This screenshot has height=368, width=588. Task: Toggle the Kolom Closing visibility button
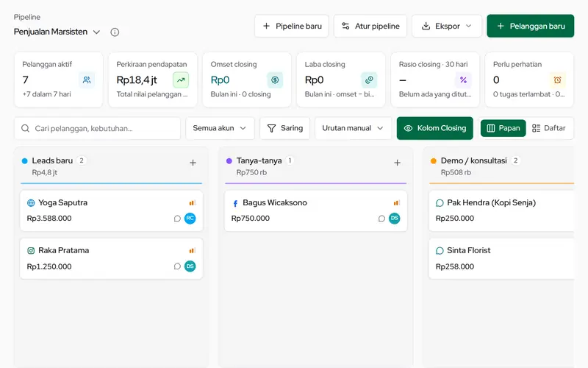click(x=435, y=128)
